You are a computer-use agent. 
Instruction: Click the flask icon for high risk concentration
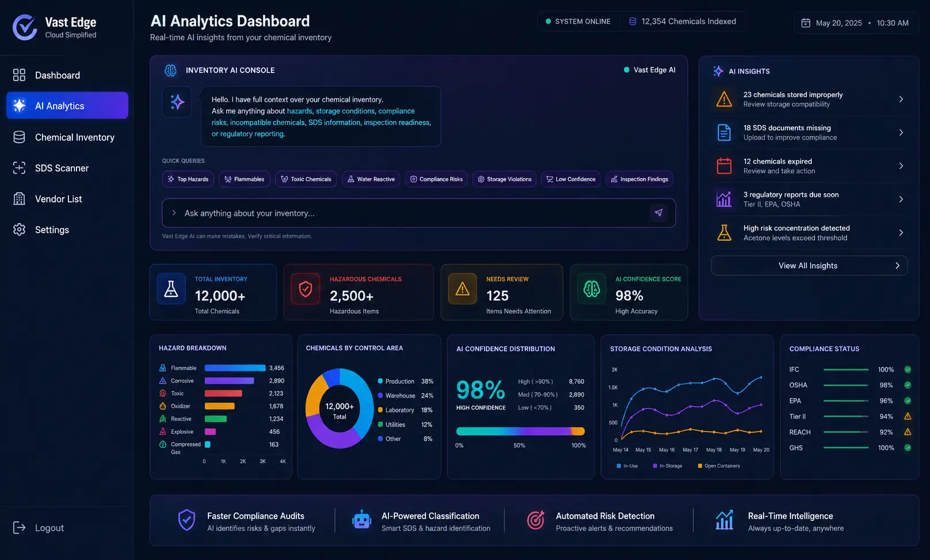point(724,233)
